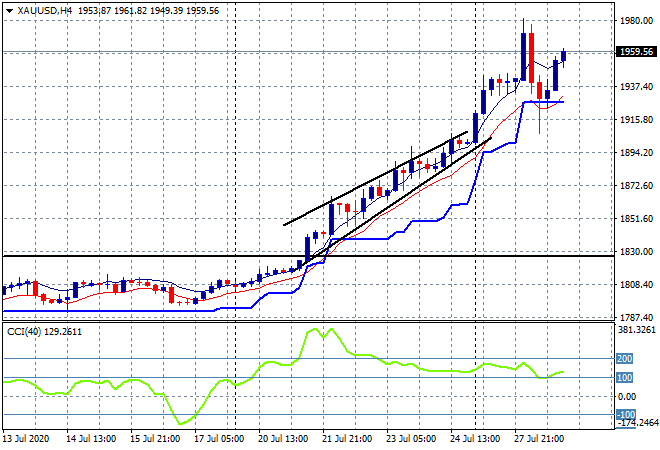The height and width of the screenshot is (450, 660).
Task: Click the CCI 200 level label
Action: click(x=625, y=359)
